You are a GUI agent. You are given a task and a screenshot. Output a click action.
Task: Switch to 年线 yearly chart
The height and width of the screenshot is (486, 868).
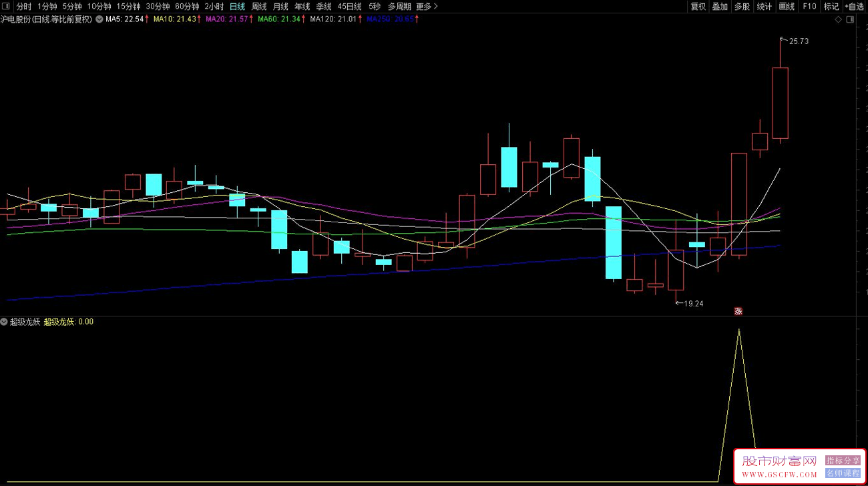click(302, 6)
